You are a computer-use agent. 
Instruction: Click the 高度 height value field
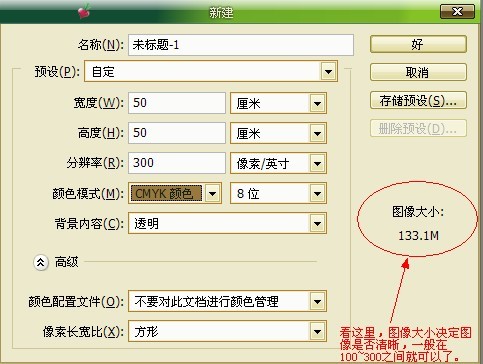pyautogui.click(x=177, y=133)
